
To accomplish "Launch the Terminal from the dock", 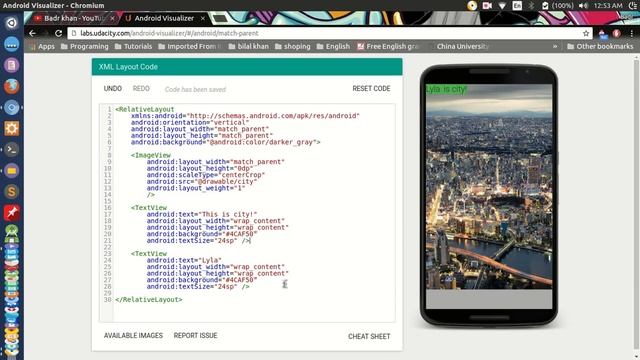I will pyautogui.click(x=11, y=149).
